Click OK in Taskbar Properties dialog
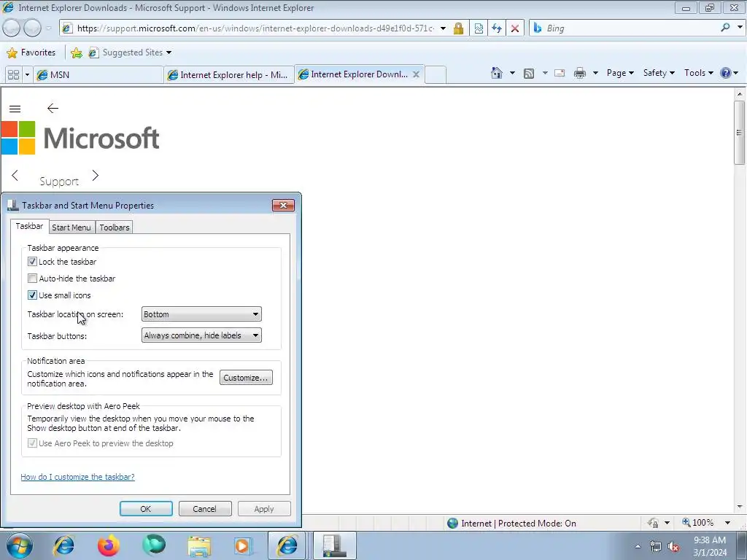Screen dimensions: 747x560 tap(146, 508)
